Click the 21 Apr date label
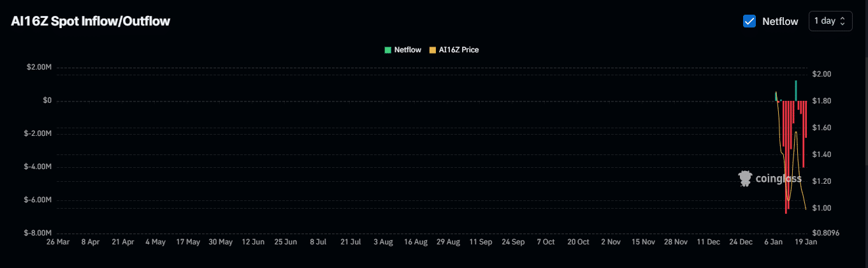 click(x=123, y=242)
